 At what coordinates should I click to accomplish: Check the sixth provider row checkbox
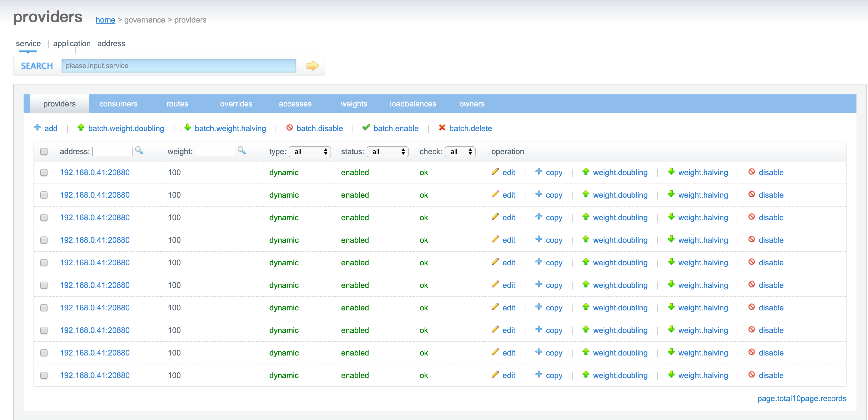click(x=44, y=285)
